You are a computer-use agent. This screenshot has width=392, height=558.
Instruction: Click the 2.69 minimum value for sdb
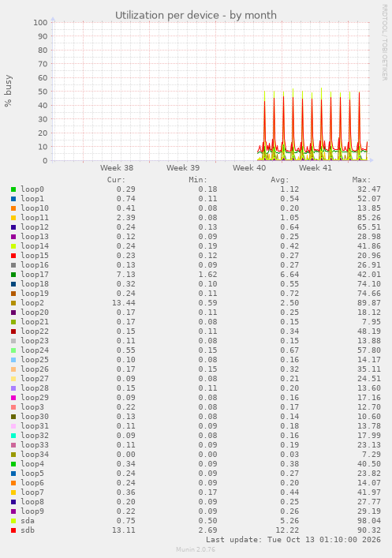pyautogui.click(x=207, y=530)
